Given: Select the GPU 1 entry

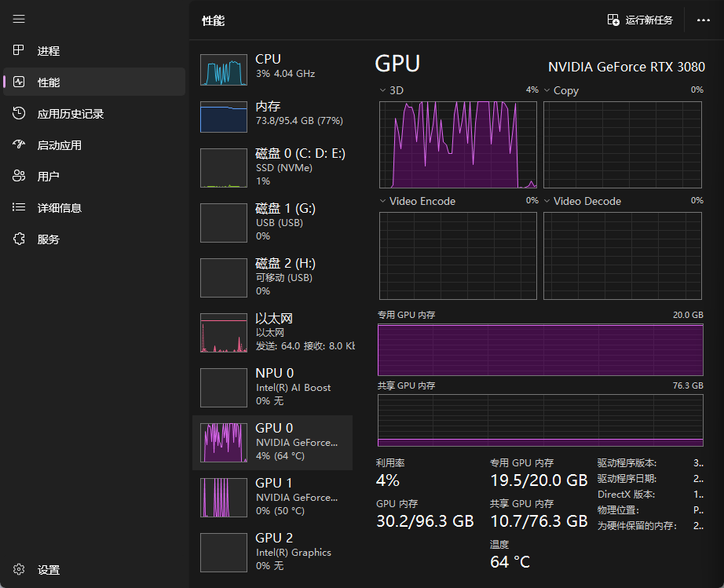Looking at the screenshot, I should [272, 497].
